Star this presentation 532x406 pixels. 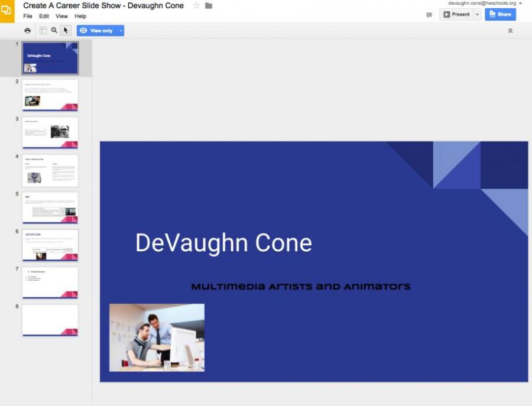196,6
